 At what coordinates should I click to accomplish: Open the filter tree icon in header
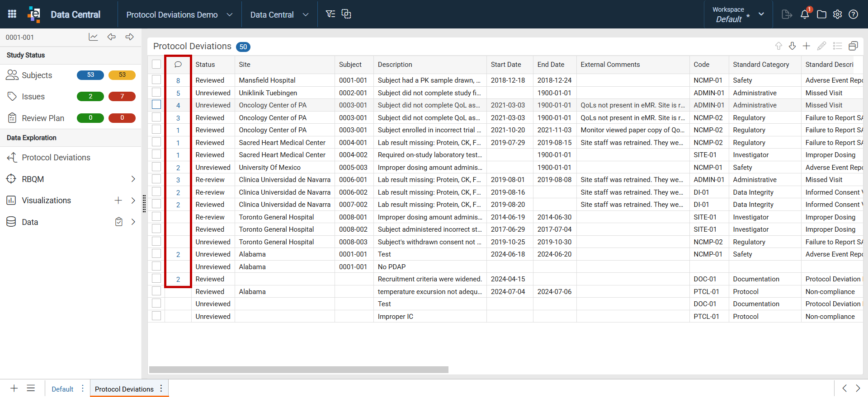click(330, 14)
